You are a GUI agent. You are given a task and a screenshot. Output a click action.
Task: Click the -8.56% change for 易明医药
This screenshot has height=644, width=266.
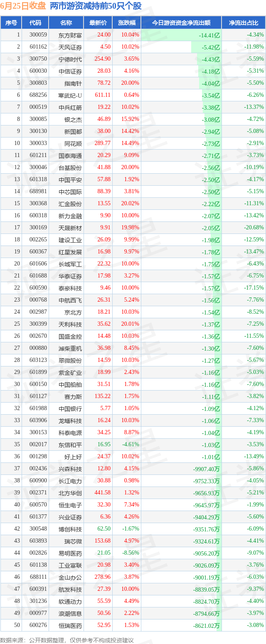click(131, 553)
